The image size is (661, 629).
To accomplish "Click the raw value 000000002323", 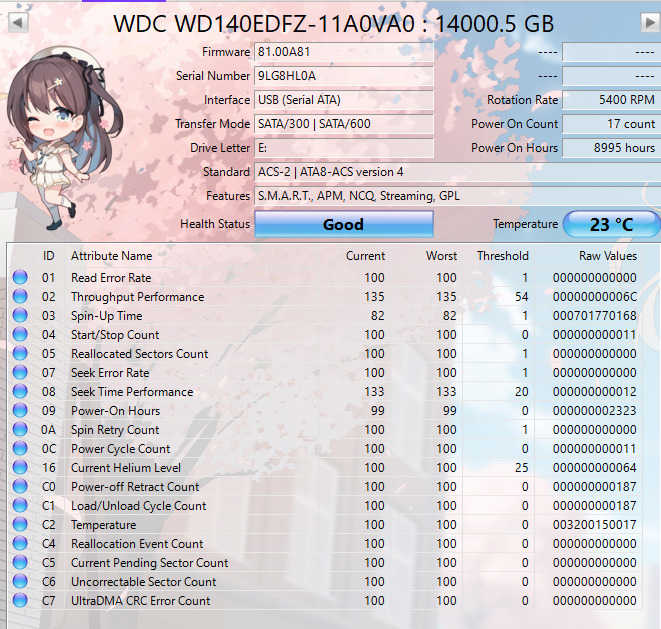I will coord(595,411).
